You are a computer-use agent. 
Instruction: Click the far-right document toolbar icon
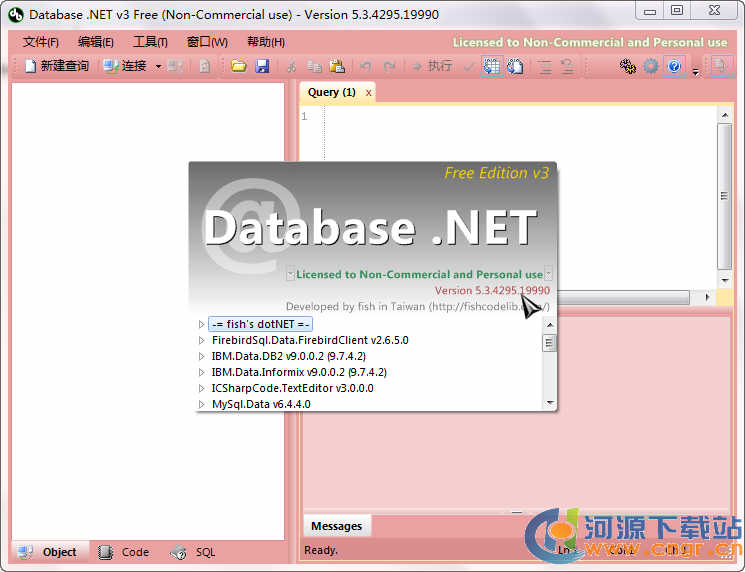coord(721,66)
